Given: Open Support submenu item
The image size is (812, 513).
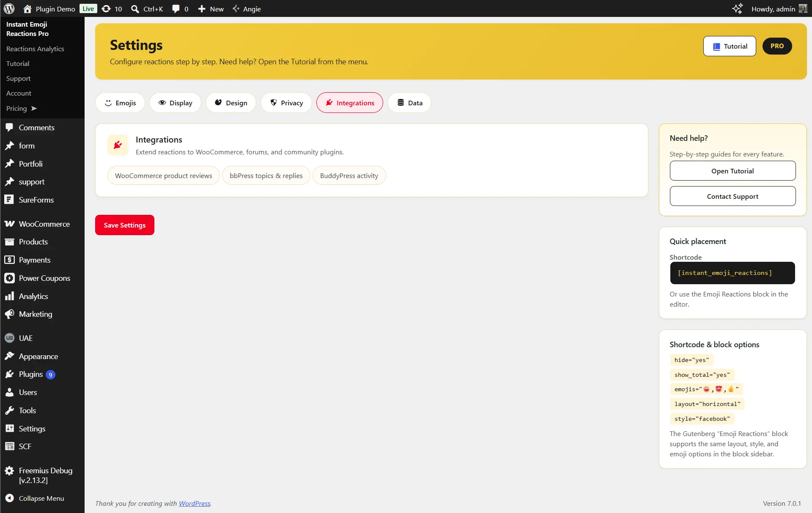Looking at the screenshot, I should click(18, 78).
